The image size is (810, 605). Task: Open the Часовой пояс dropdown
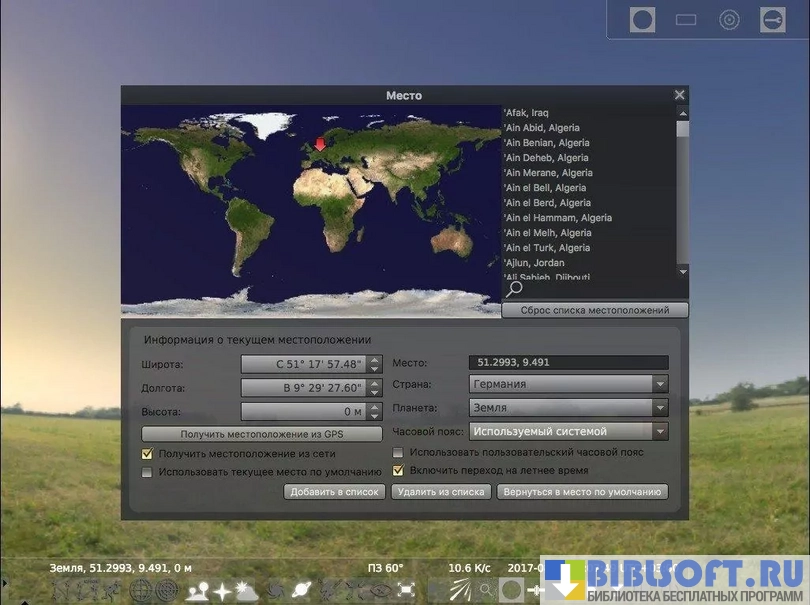click(568, 432)
